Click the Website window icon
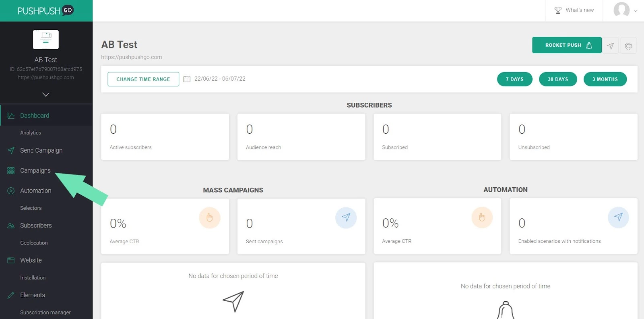Image resolution: width=644 pixels, height=319 pixels. tap(11, 260)
